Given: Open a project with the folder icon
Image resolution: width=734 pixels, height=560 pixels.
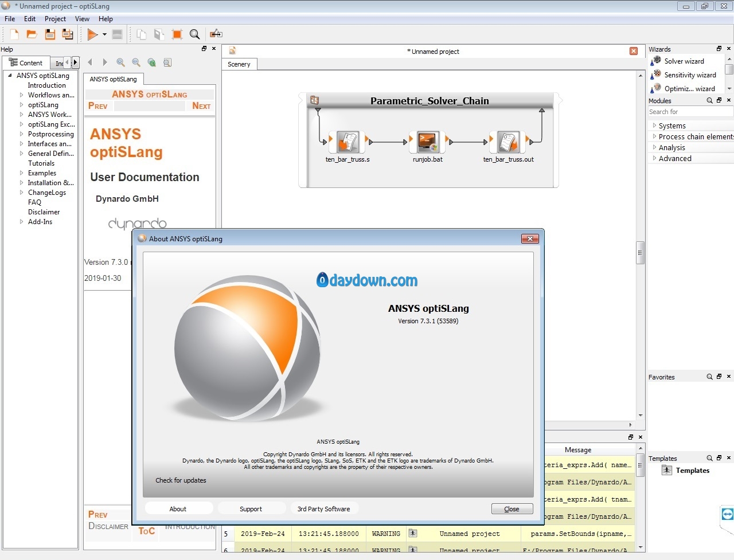Looking at the screenshot, I should pos(32,34).
